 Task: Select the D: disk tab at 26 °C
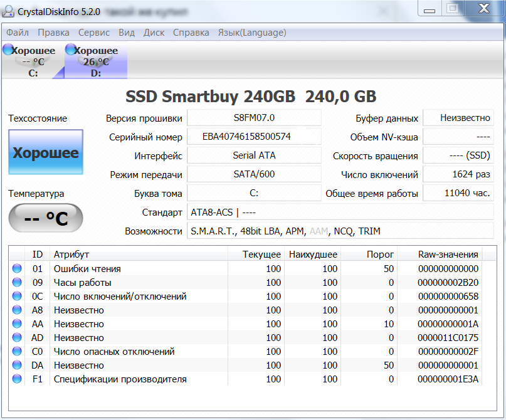pyautogui.click(x=96, y=61)
